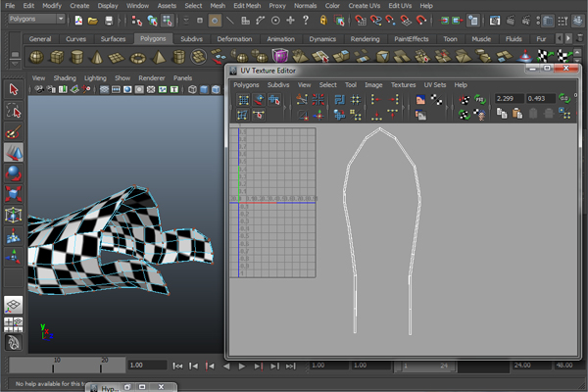Screen dimensions: 588x392
Task: Choose the Lasso select tool
Action: tap(14, 111)
